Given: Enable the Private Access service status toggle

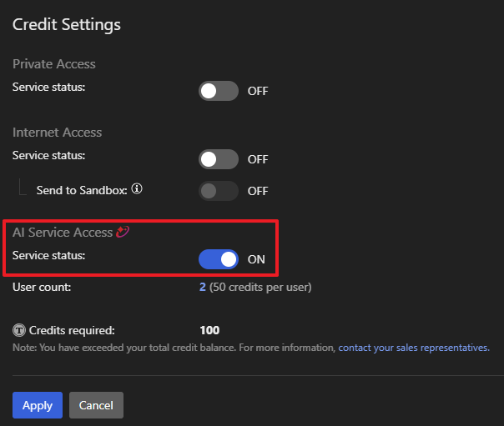Looking at the screenshot, I should point(218,91).
